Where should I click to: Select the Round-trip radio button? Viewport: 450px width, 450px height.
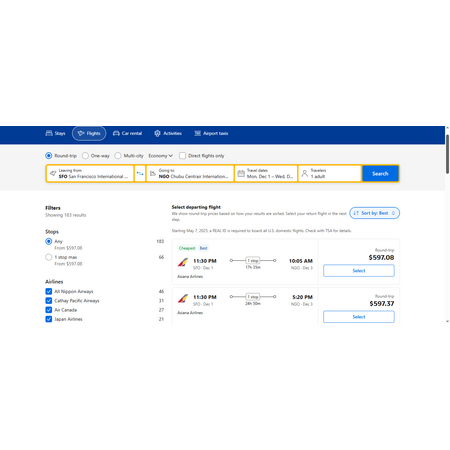click(49, 156)
